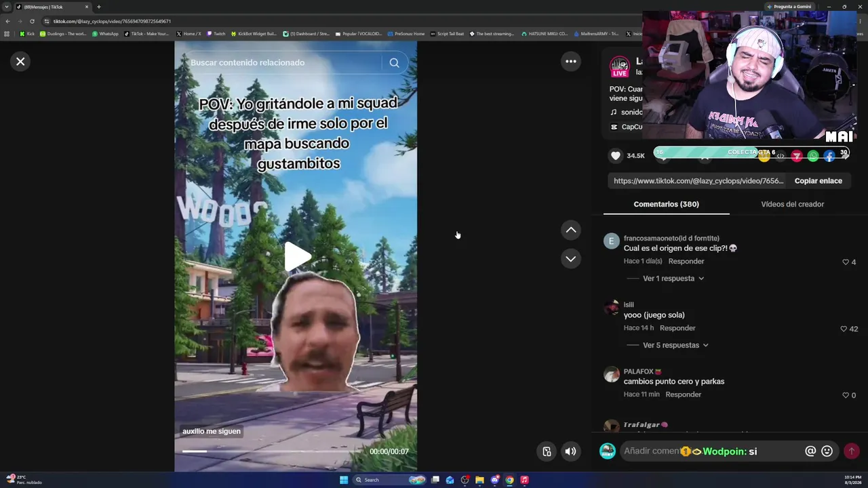This screenshot has width=868, height=488.
Task: Open a new browser tab
Action: coord(99,7)
